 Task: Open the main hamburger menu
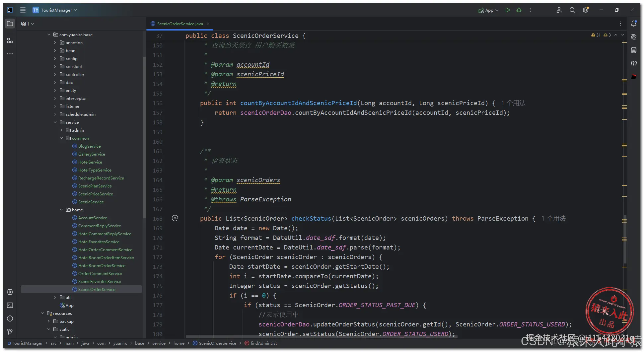[x=23, y=10]
